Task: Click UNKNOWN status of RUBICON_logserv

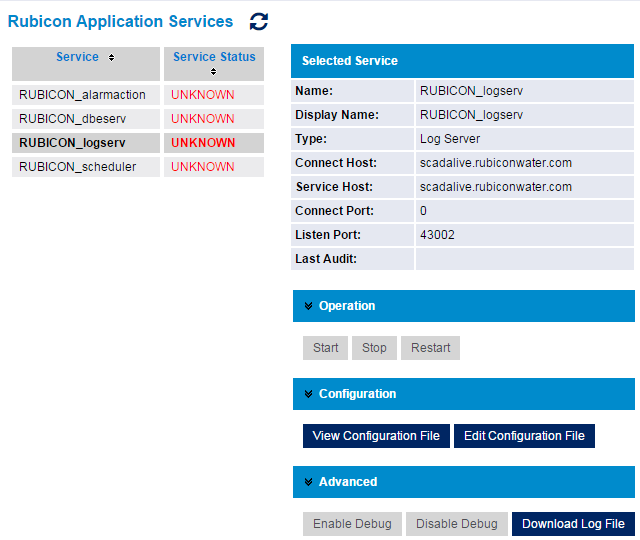Action: point(203,143)
